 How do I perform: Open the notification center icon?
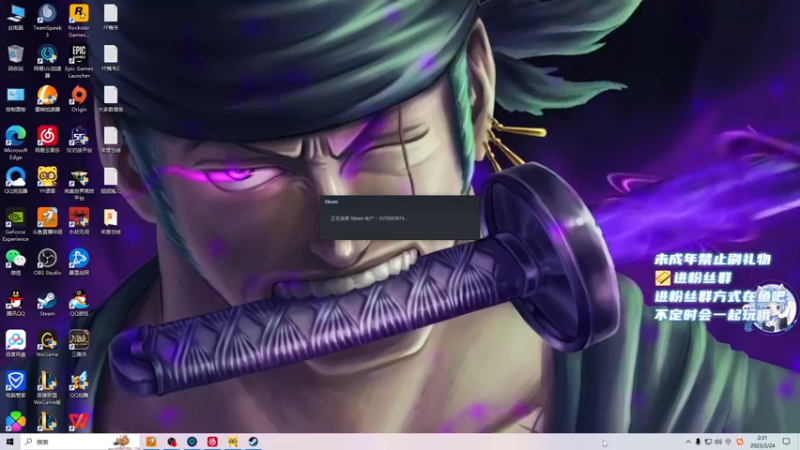[786, 441]
